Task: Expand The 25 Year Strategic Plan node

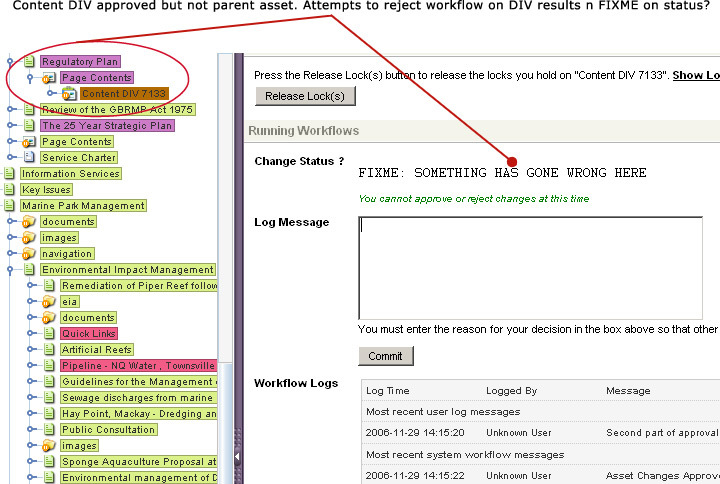Action: click(x=10, y=125)
